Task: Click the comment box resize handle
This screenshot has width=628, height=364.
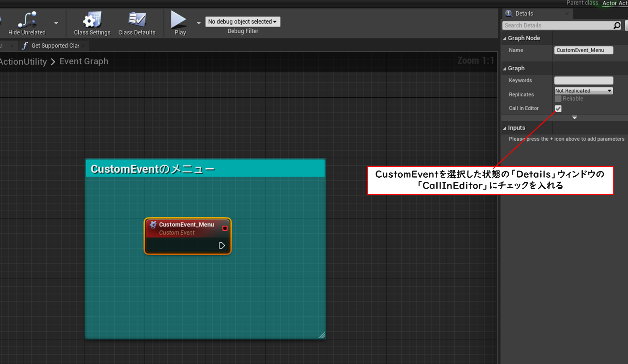Action: 322,335
